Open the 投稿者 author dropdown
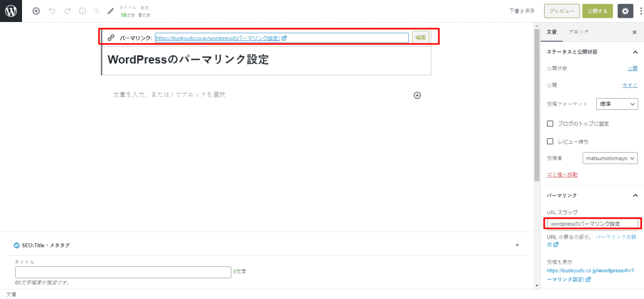644x299 pixels. 611,158
